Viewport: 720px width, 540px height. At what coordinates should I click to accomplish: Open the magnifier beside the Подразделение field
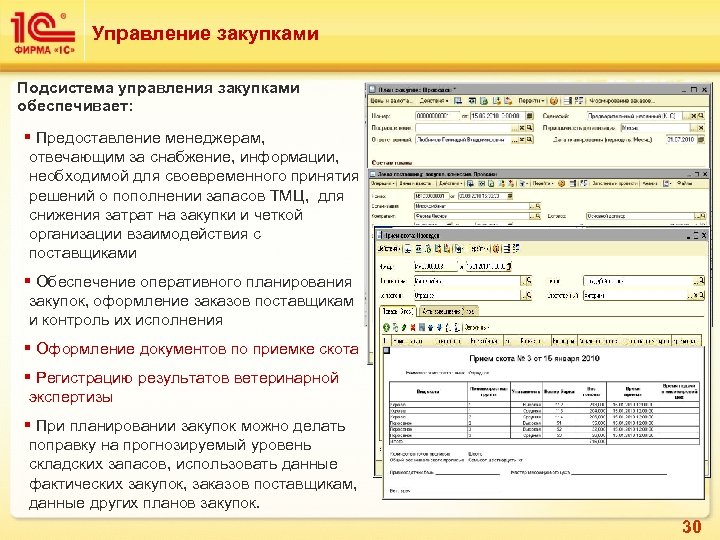point(529,128)
